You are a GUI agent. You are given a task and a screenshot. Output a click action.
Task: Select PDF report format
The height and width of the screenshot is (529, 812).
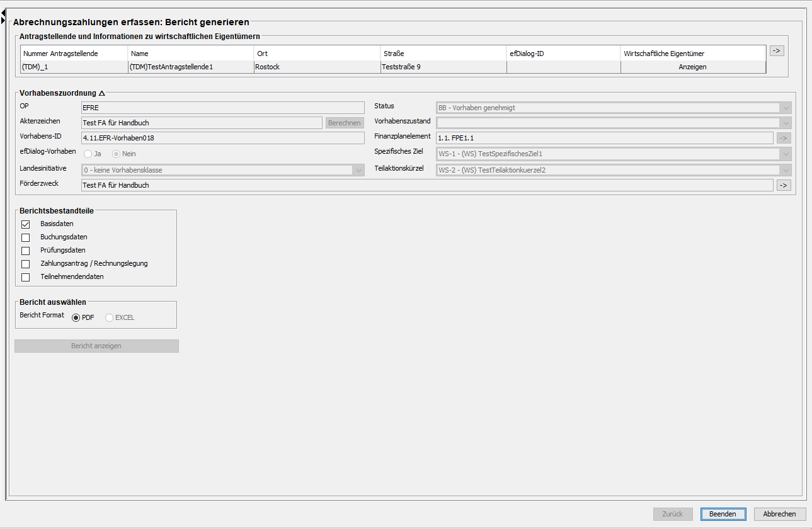(x=76, y=317)
